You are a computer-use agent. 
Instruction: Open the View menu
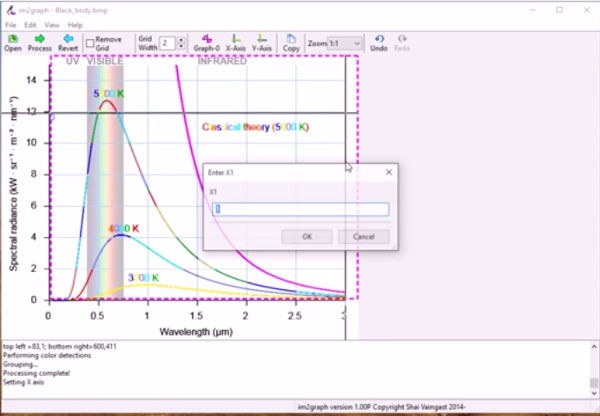tap(52, 24)
